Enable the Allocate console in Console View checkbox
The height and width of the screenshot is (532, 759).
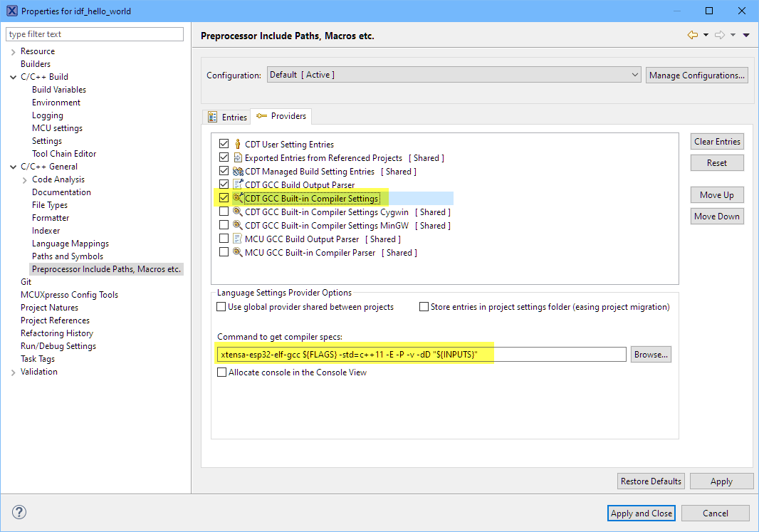click(222, 372)
